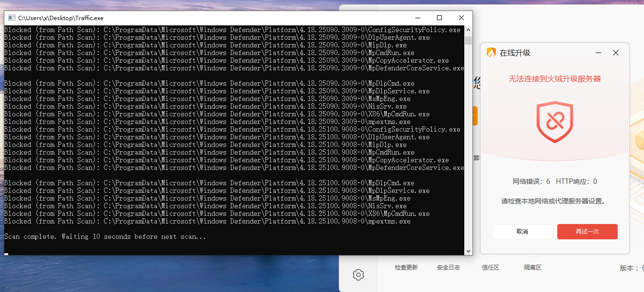Click the 25100.9008-0 MpDlpCmd.exe blocked line
The width and height of the screenshot is (644, 292).
pyautogui.click(x=209, y=183)
